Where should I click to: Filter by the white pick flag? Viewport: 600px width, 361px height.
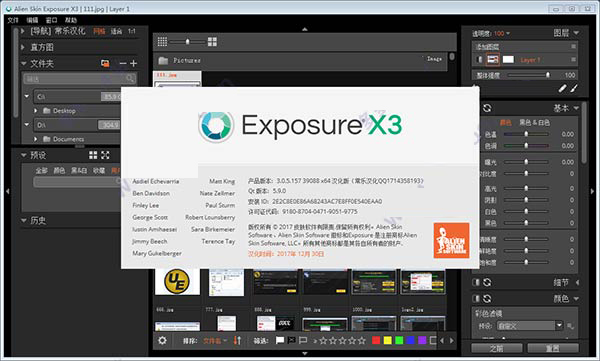pyautogui.click(x=280, y=340)
